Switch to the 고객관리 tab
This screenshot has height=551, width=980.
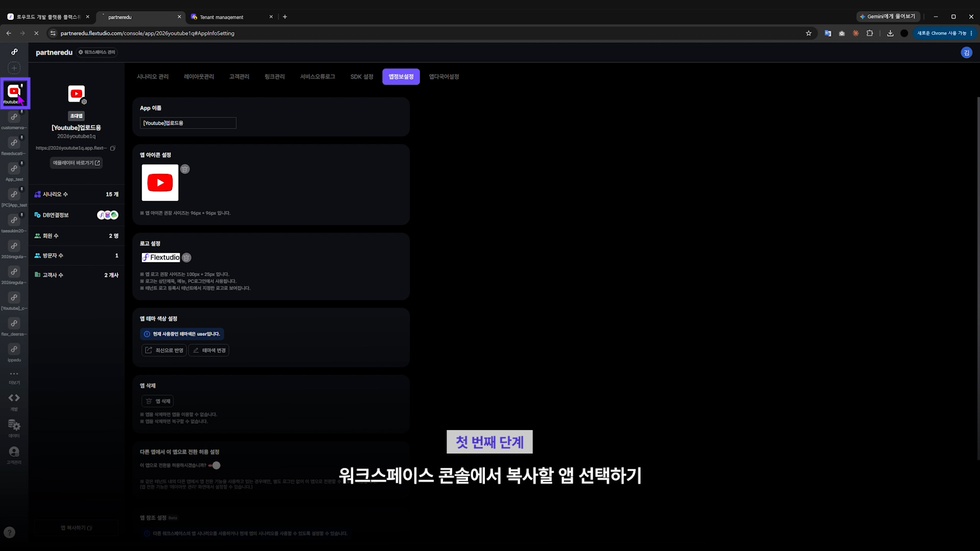[239, 77]
